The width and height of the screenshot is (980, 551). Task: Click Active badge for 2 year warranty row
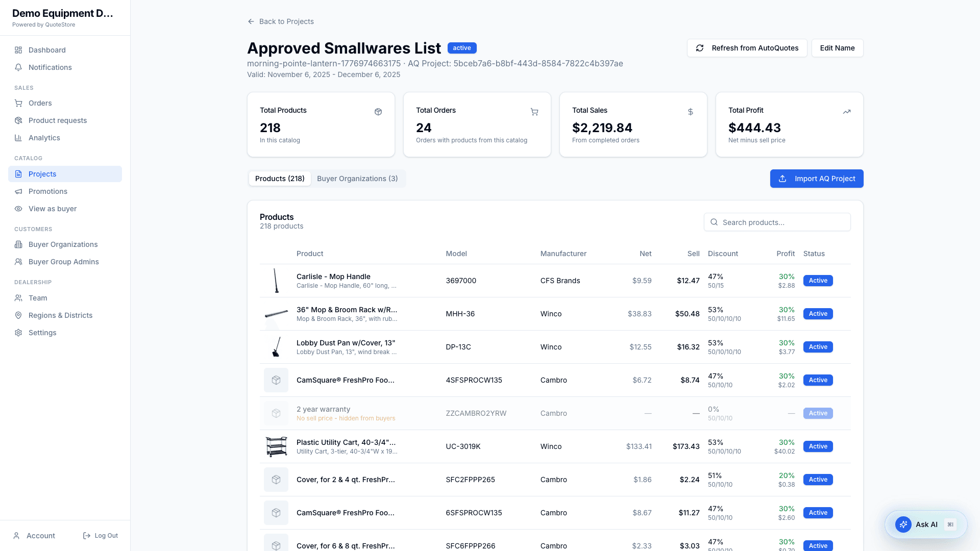pos(818,413)
